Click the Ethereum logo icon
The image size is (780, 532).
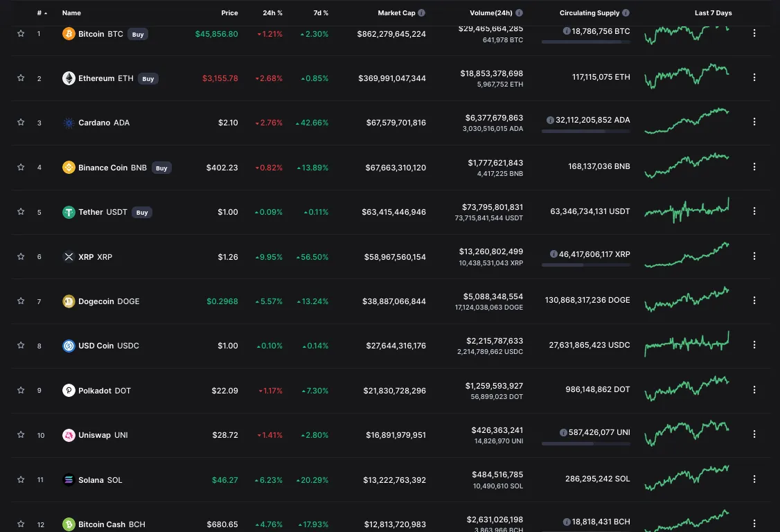(69, 78)
